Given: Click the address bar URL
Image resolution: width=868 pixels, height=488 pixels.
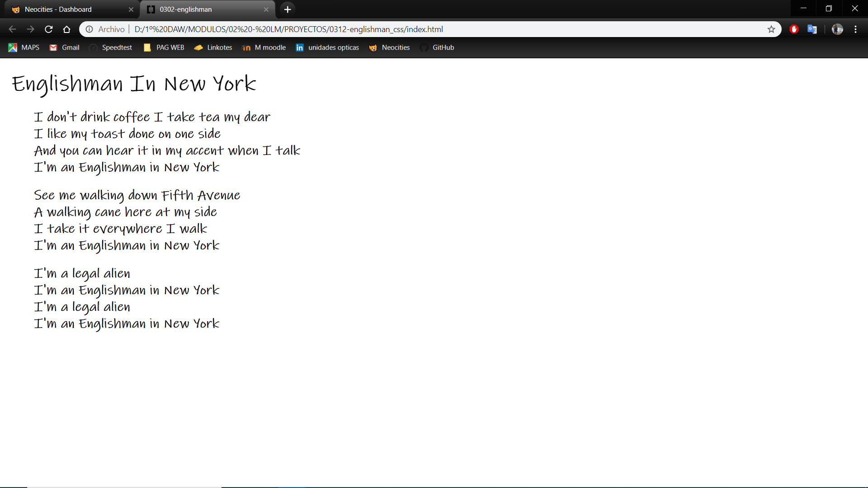Looking at the screenshot, I should point(288,29).
